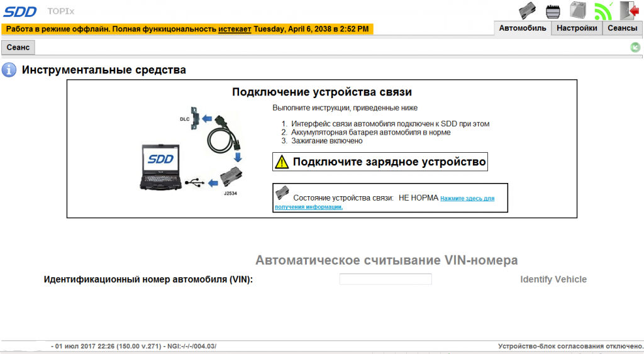The height and width of the screenshot is (354, 644).
Task: Click the VIN number input field
Action: pos(386,279)
